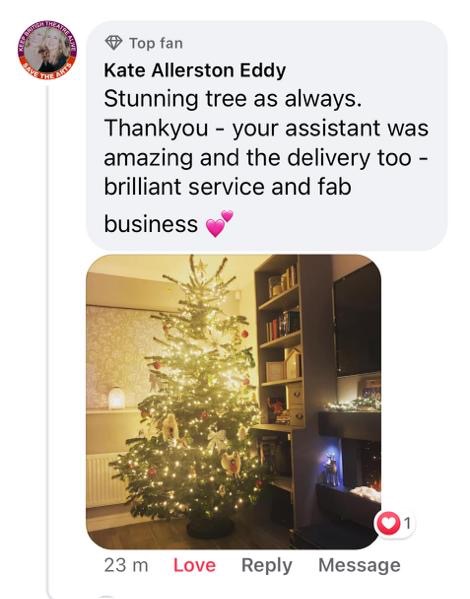470x599 pixels.
Task: Click the Top fan diamond badge icon
Action: 113,43
